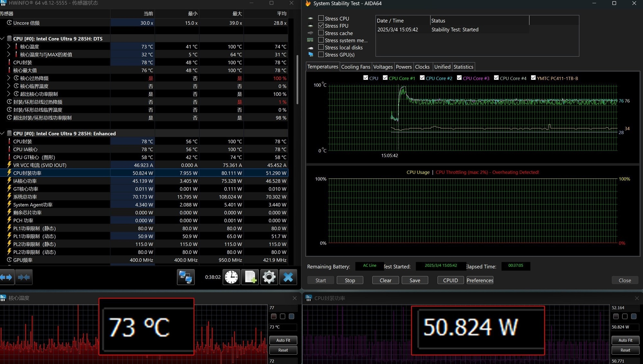The height and width of the screenshot is (364, 643).
Task: Click the HWiNFO sensor list vertical scrollbar
Action: tap(297, 80)
